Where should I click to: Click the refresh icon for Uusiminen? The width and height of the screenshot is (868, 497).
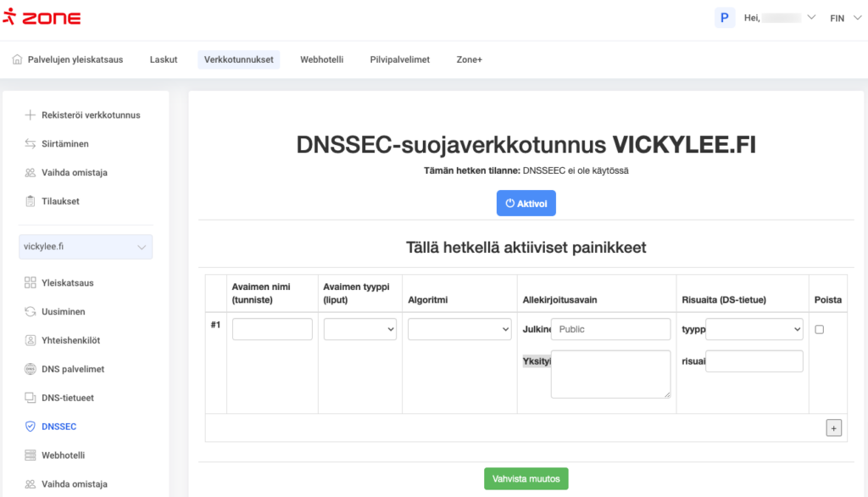point(30,311)
